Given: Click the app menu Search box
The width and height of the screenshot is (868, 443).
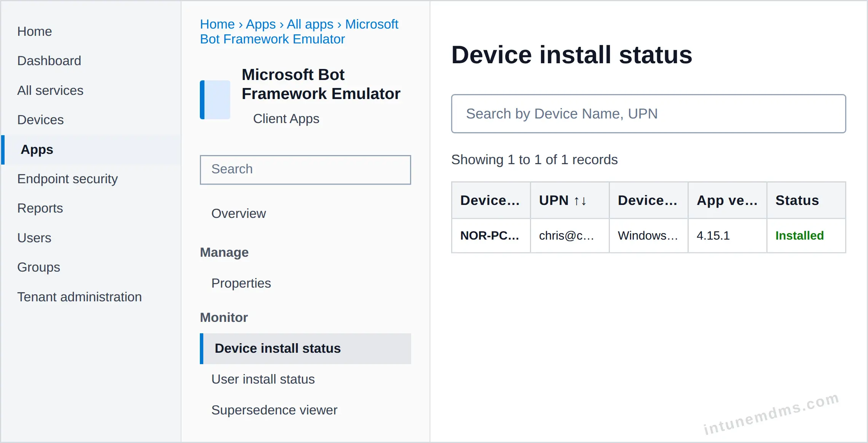Looking at the screenshot, I should pos(305,170).
